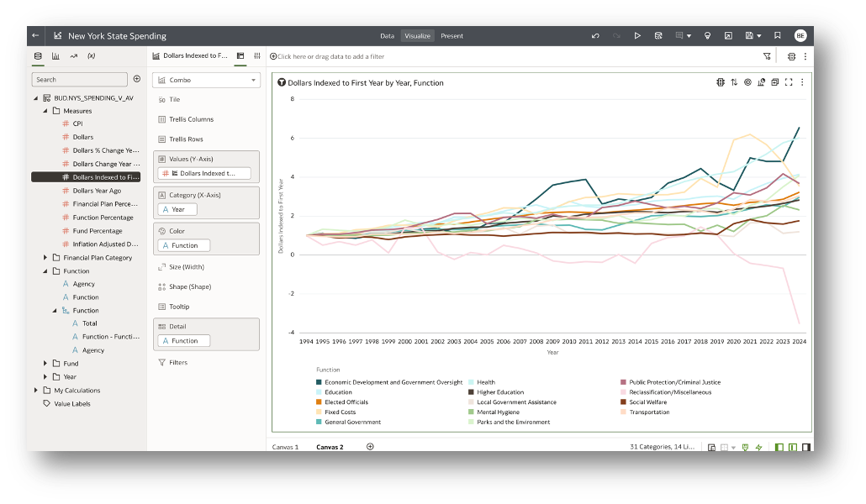Open the Parameters panel via the (x) icon
This screenshot has width=866, height=504.
92,55
